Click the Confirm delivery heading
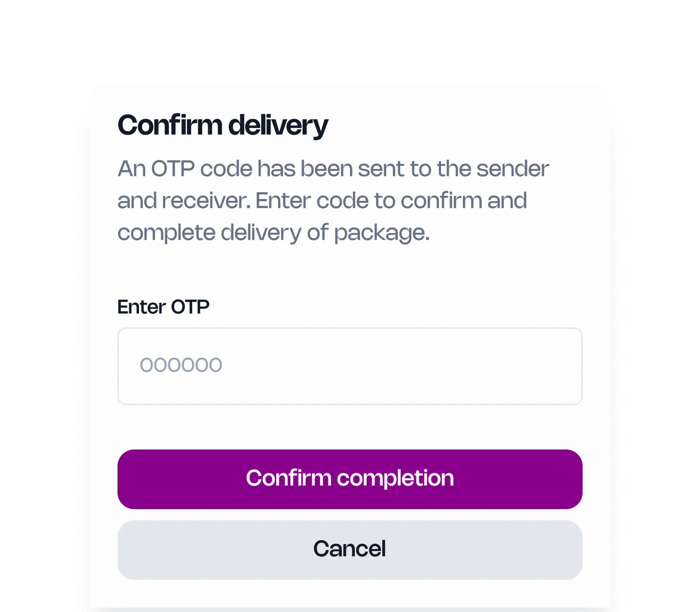The image size is (700, 612). pyautogui.click(x=223, y=125)
